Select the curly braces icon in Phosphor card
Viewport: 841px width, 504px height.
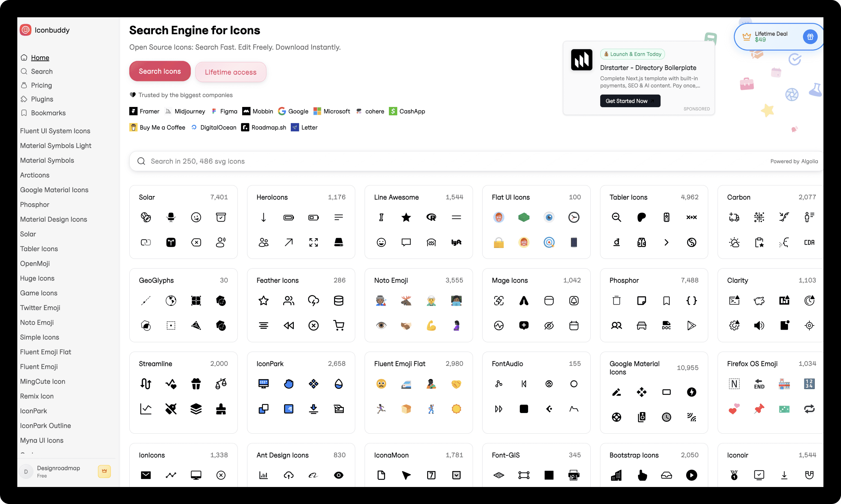(x=692, y=301)
